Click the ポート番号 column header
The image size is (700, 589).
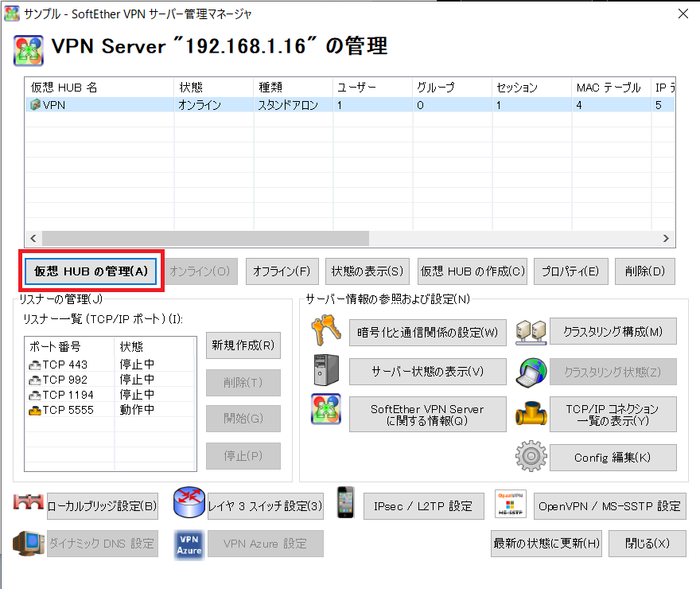pos(70,346)
